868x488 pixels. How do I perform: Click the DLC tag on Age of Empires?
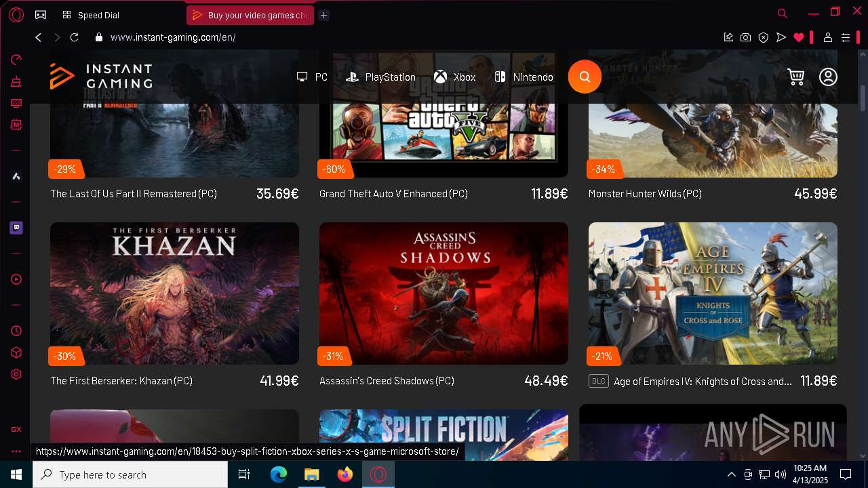coord(598,381)
